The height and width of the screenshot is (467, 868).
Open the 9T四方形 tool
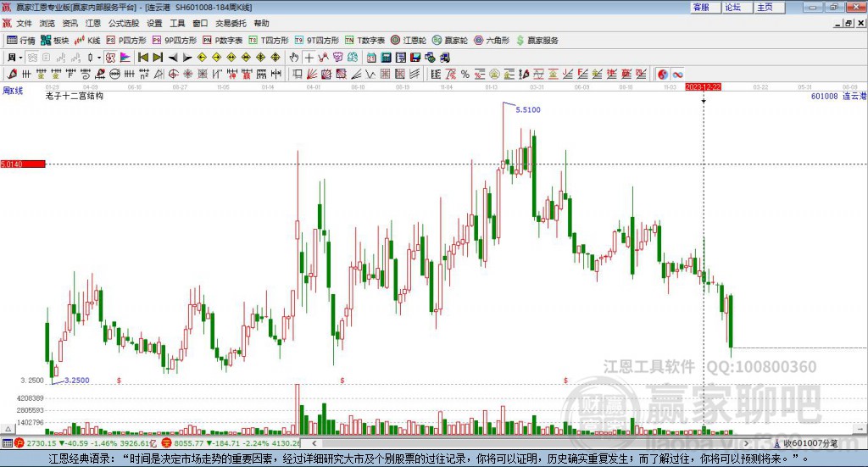tap(317, 41)
